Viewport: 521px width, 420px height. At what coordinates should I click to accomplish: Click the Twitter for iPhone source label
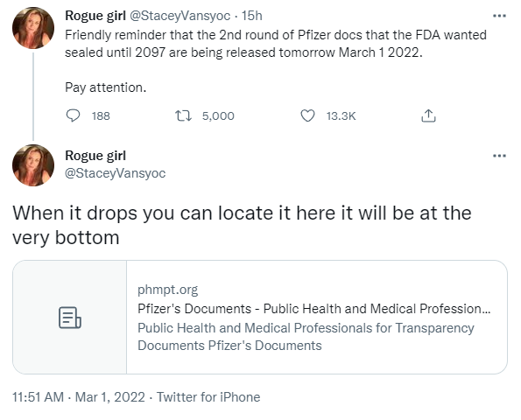[208, 397]
